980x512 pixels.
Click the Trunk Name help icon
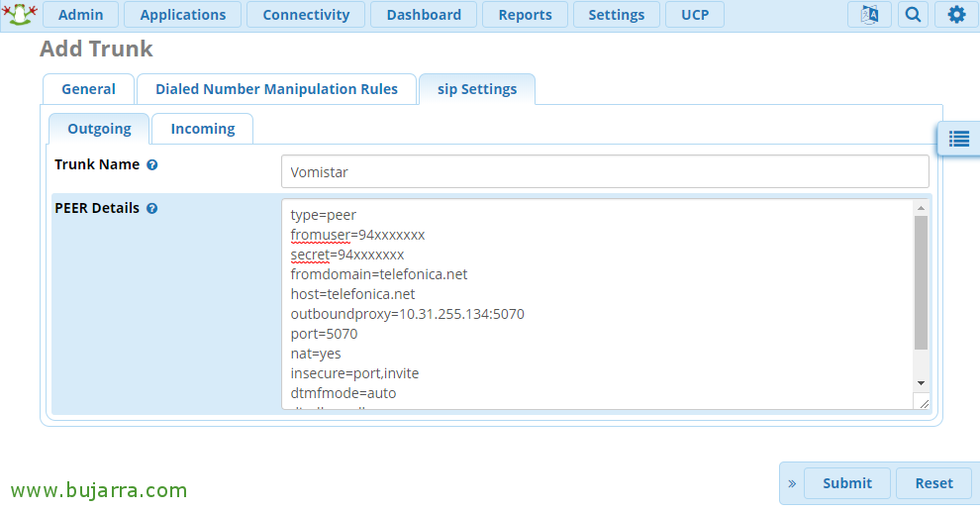click(151, 165)
